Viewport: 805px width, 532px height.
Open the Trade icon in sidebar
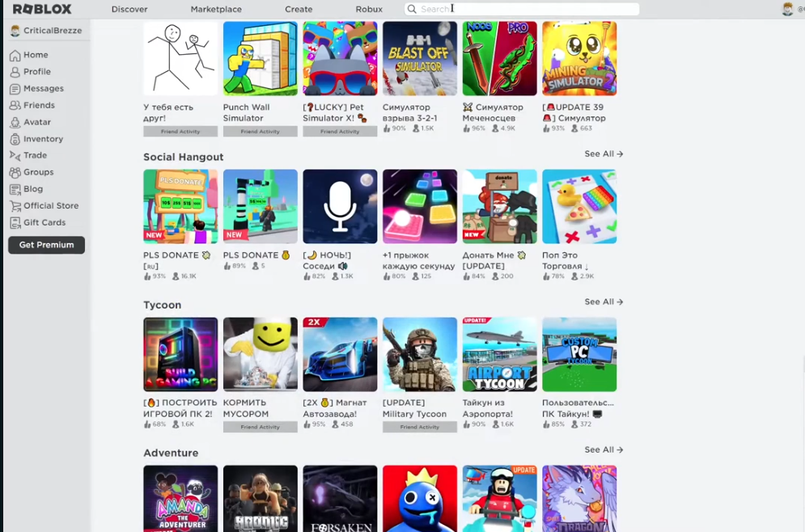[15, 155]
